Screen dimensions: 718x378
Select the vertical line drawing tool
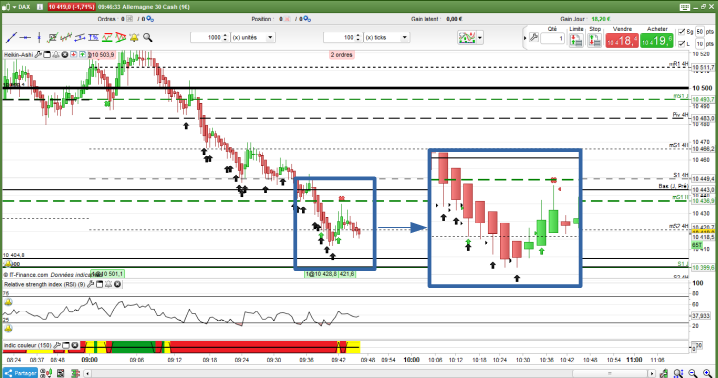(x=39, y=38)
